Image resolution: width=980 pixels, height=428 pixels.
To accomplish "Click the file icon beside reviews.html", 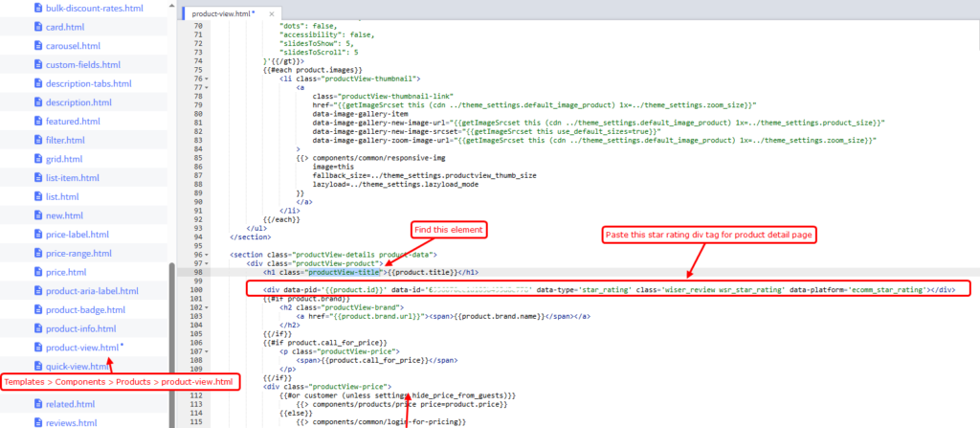I will coord(37,422).
